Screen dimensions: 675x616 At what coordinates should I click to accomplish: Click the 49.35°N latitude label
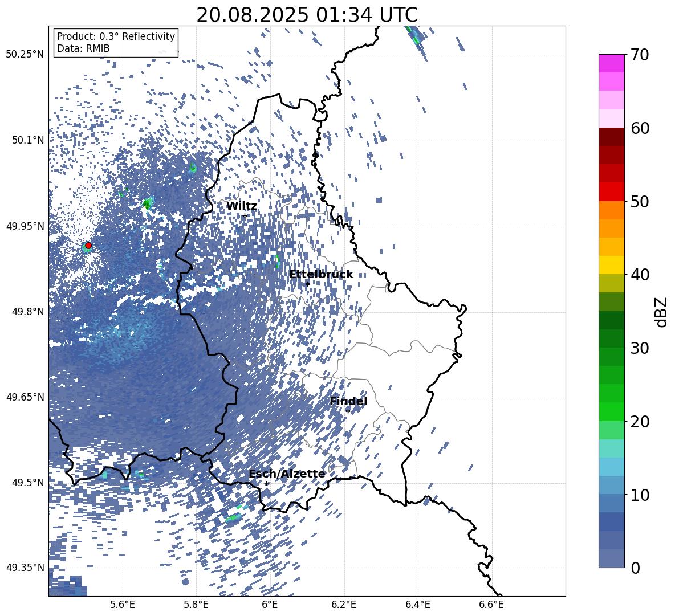pos(25,568)
